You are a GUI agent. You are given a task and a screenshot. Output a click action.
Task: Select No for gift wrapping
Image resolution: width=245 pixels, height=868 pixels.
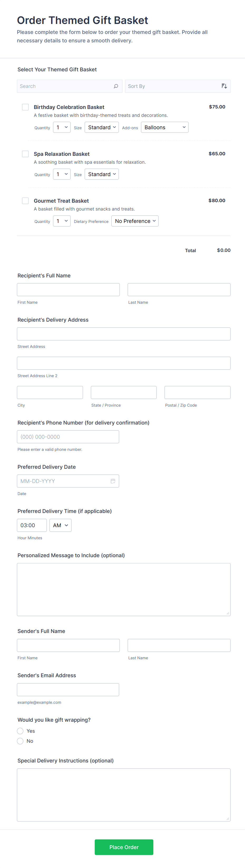(x=20, y=741)
